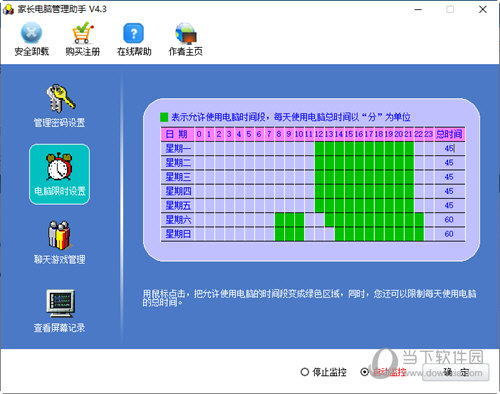Open 查看屏幕记录 monitor icon
The image size is (500, 394).
coord(60,303)
